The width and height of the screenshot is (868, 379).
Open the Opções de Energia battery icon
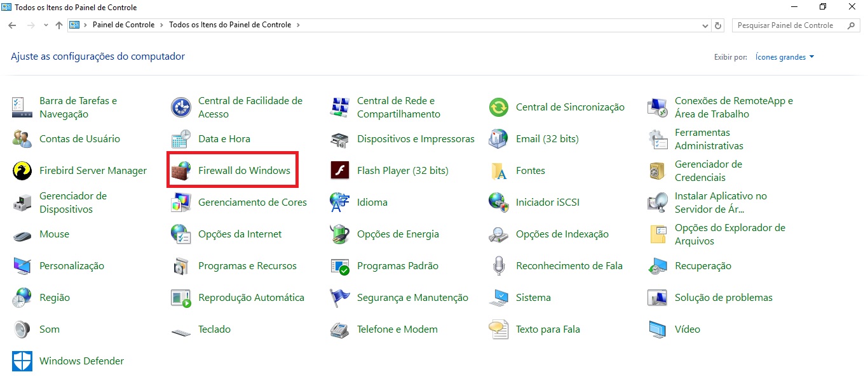(x=340, y=234)
